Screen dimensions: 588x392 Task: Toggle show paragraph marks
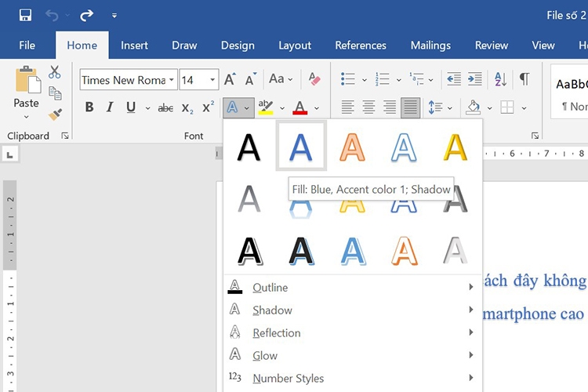coord(524,79)
